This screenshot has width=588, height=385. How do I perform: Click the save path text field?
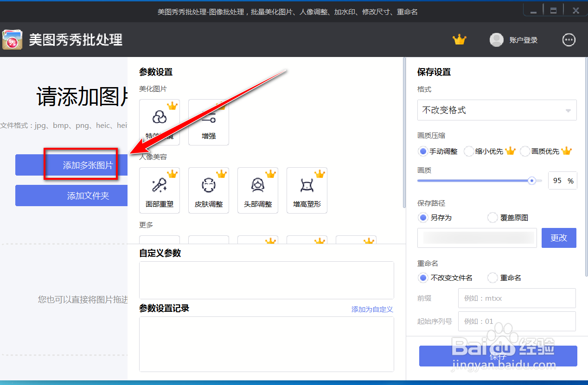pos(477,238)
